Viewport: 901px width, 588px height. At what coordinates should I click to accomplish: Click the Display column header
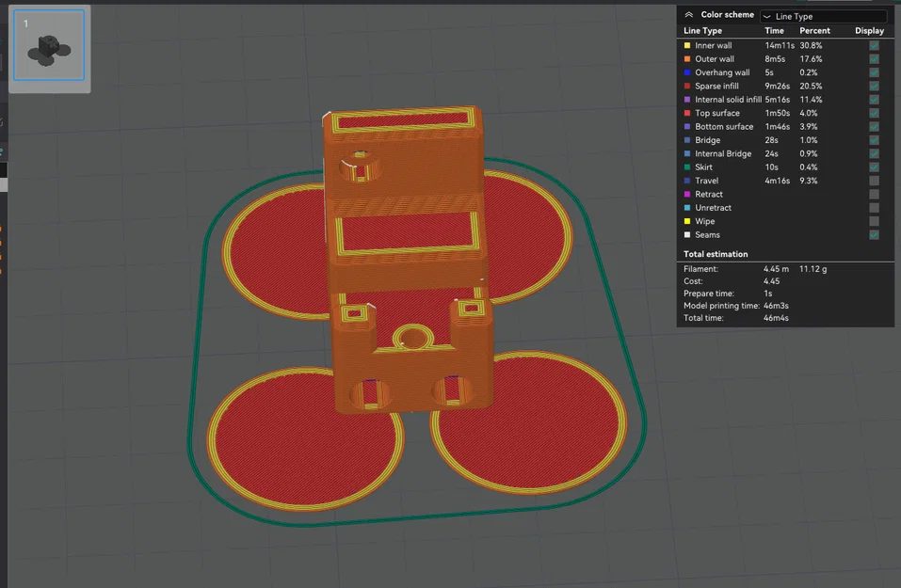tap(869, 30)
